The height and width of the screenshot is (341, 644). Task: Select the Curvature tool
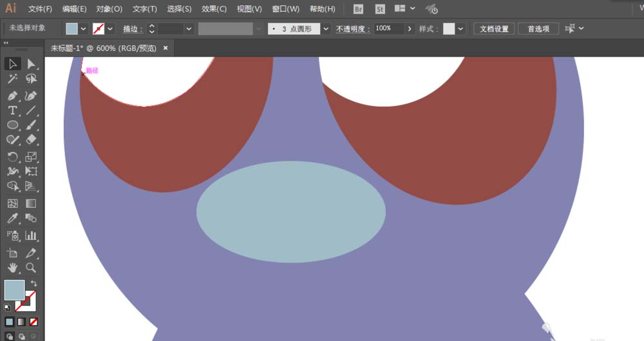pos(31,96)
